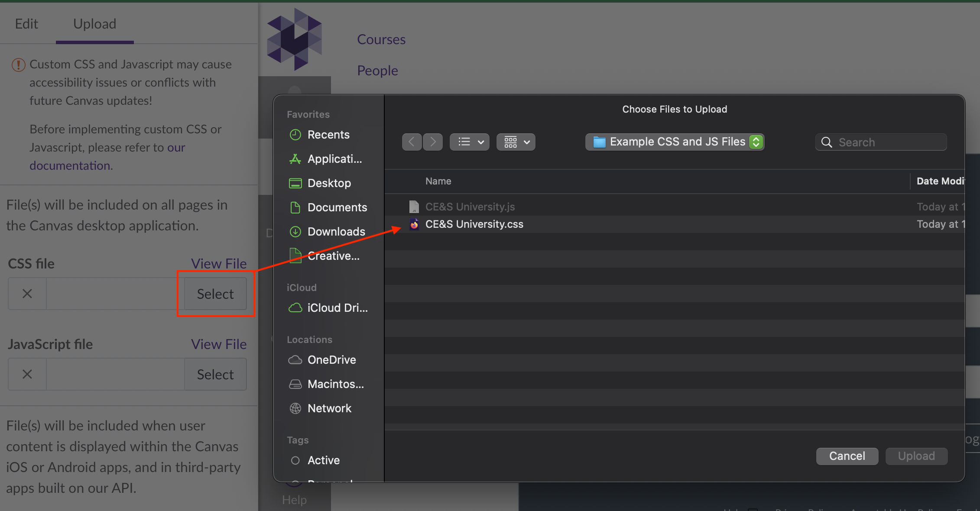Clear the JavaScript file with X icon
This screenshot has height=511, width=980.
[27, 375]
